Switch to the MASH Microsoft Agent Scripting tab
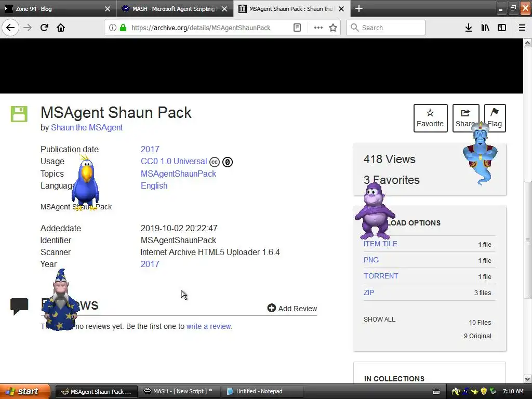This screenshot has height=399, width=532. [x=175, y=8]
